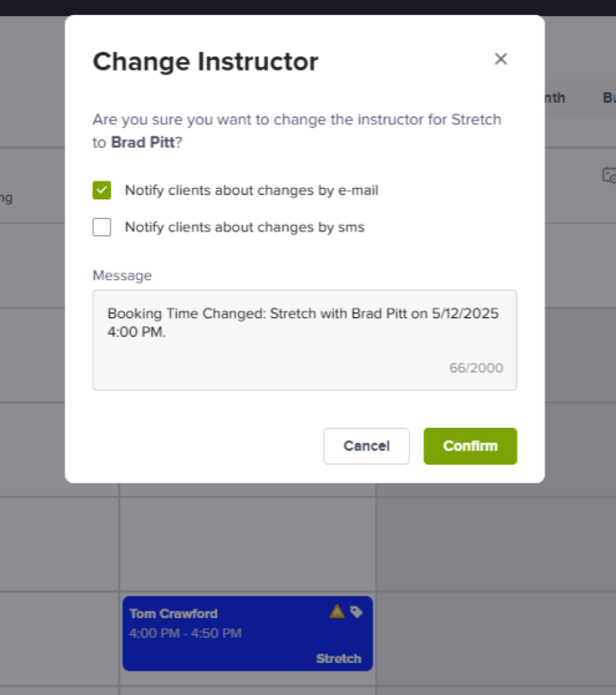Click the empty calendar slot right of Tom Crawford's class

(496, 639)
